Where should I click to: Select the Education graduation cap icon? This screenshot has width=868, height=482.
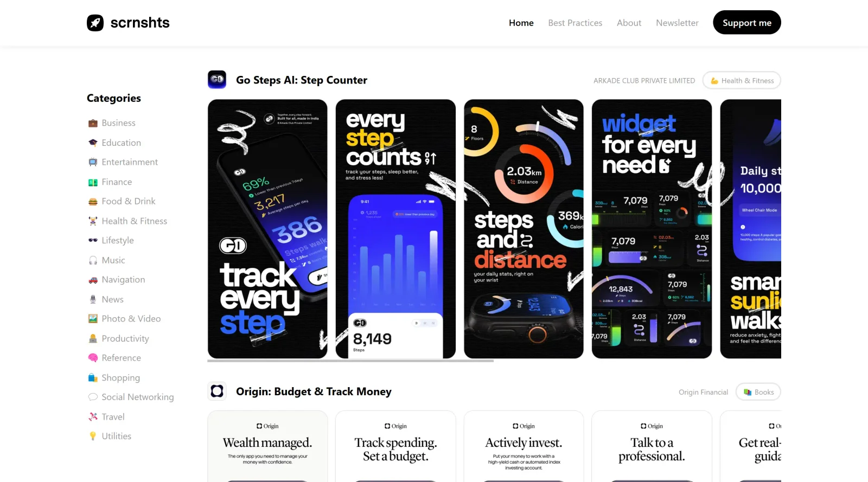(x=93, y=143)
